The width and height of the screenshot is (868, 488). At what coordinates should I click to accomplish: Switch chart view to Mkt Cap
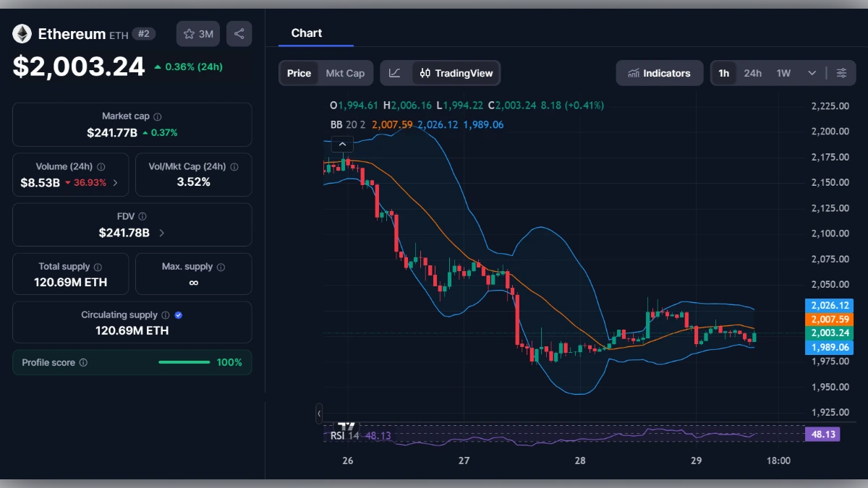click(x=345, y=72)
